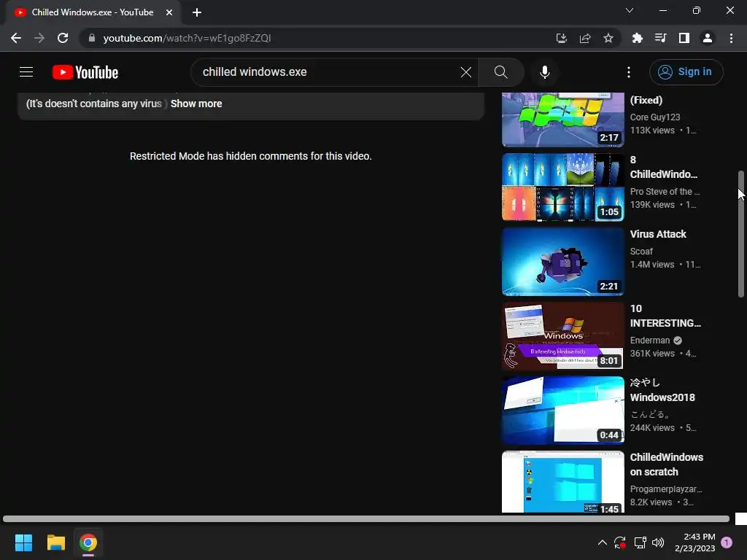Click channel name Progamerplayzar...
The width and height of the screenshot is (747, 560).
(x=666, y=489)
